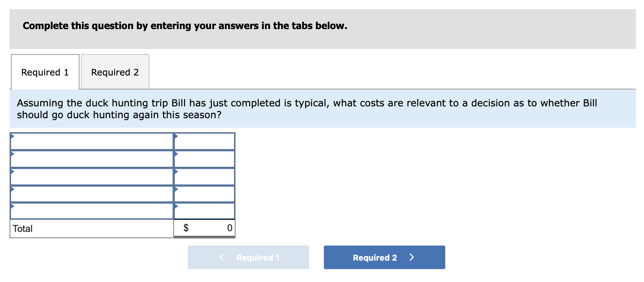Click the fifth row amount entry cell
The height and width of the screenshot is (282, 644).
pos(204,212)
